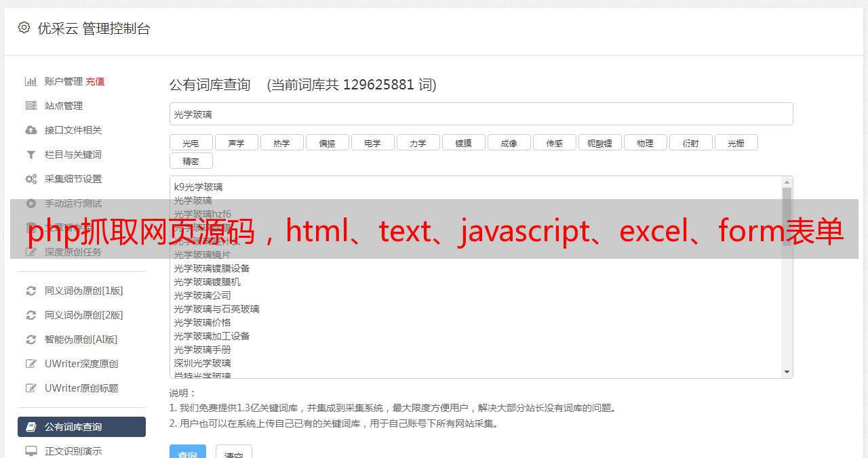Pick the 精密 tag button
The image size is (868, 458).
tap(191, 161)
